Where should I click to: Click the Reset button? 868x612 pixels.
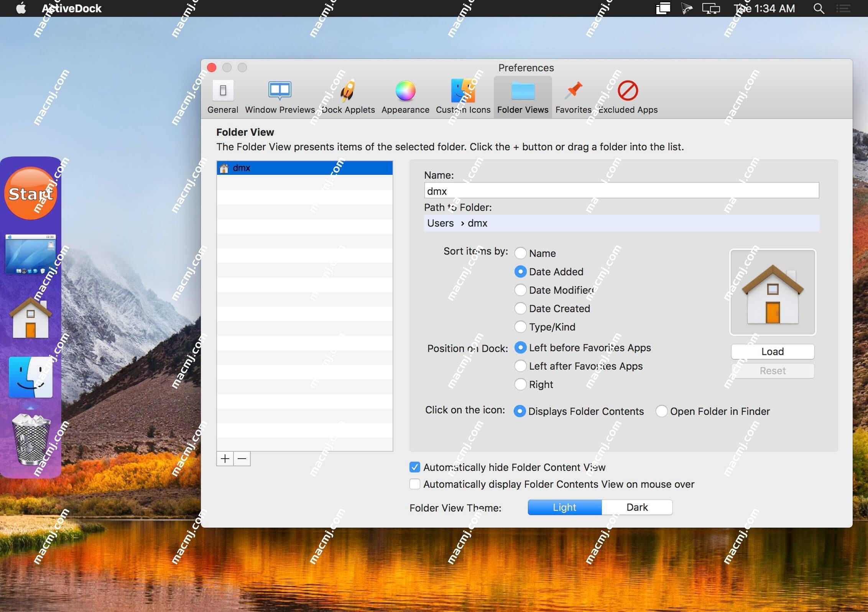point(773,370)
